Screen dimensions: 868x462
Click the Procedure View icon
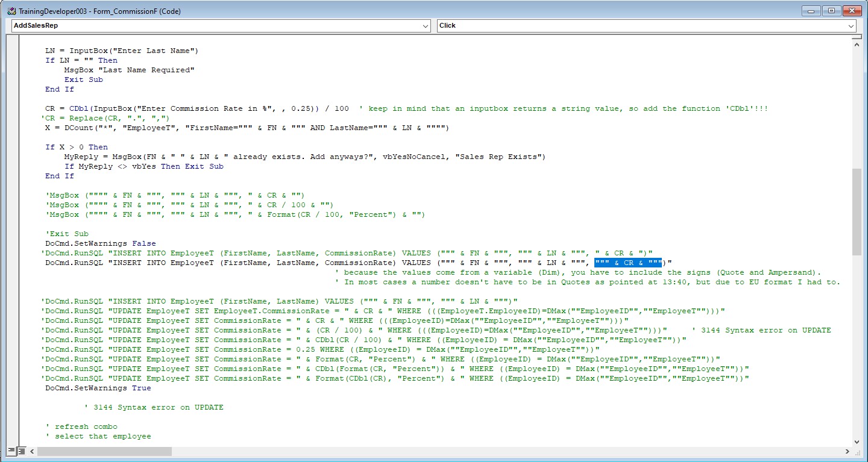point(11,451)
